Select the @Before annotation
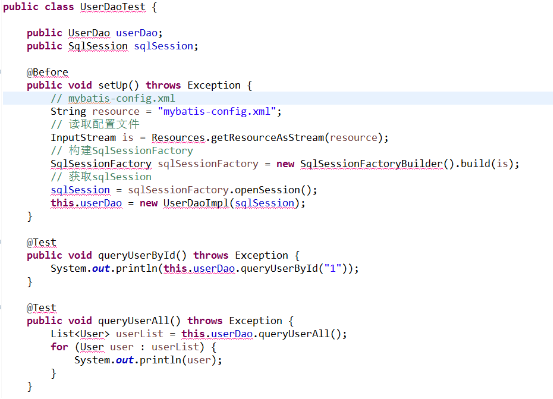This screenshot has height=399, width=553. 47,72
